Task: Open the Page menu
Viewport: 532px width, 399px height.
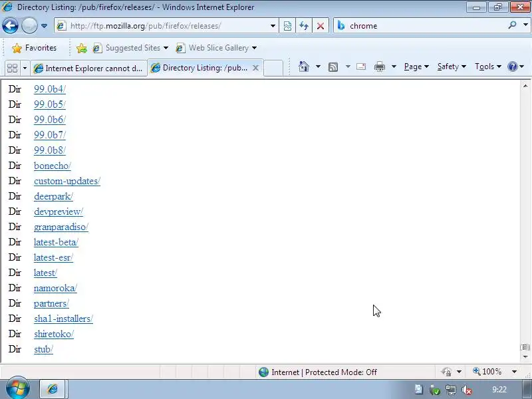Action: pos(416,66)
